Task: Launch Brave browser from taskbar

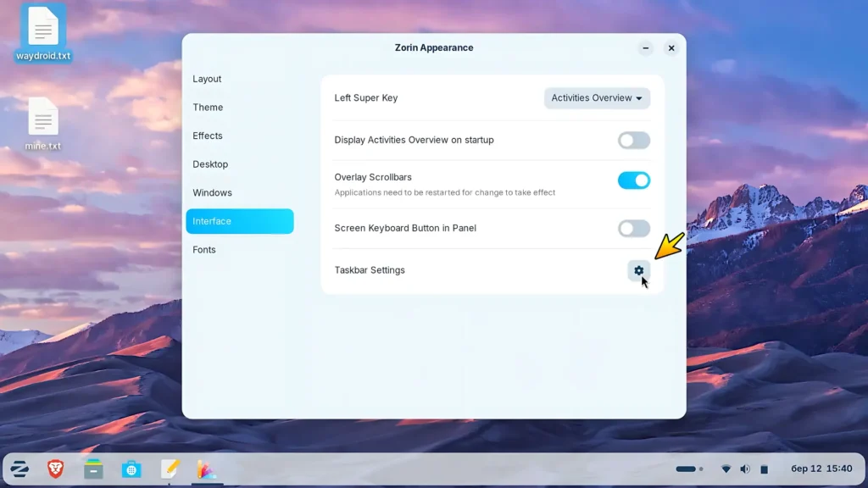Action: (x=55, y=469)
